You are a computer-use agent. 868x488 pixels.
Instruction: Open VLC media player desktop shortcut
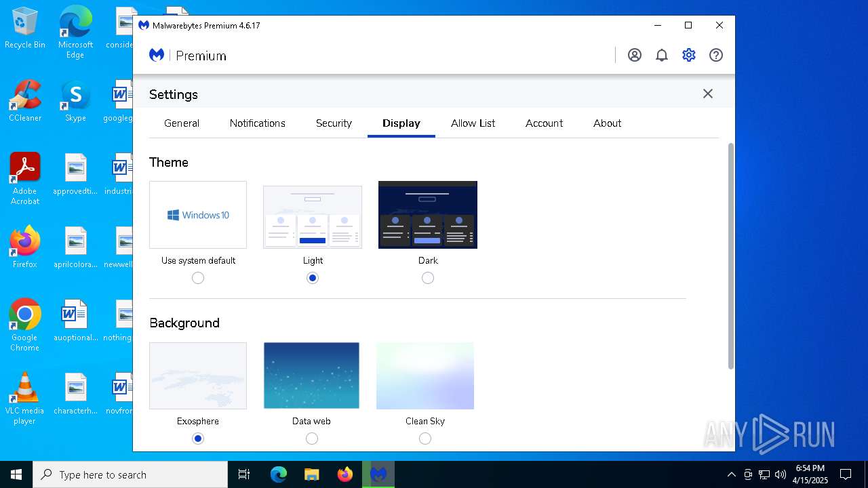coord(25,399)
